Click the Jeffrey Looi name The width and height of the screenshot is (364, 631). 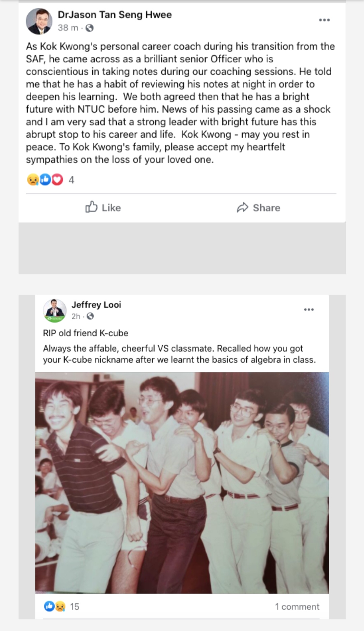(x=96, y=305)
